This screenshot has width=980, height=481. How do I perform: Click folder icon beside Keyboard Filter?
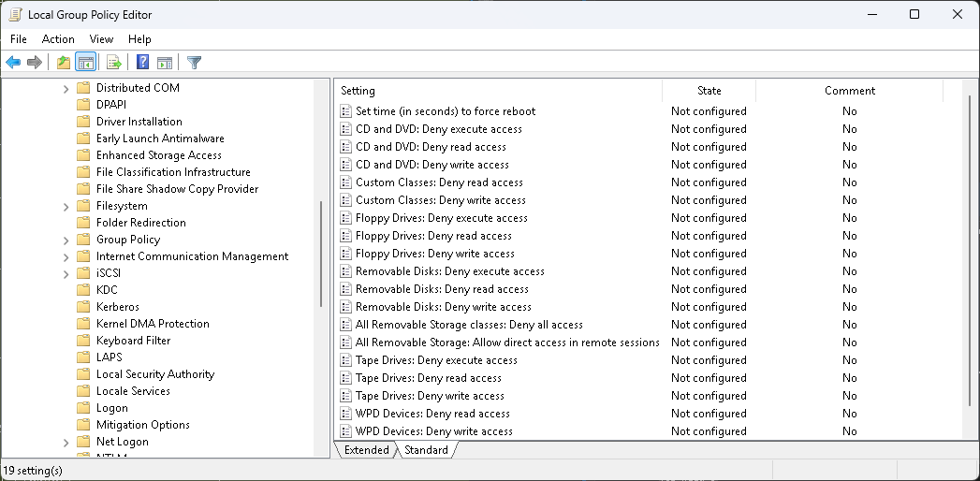tap(83, 341)
